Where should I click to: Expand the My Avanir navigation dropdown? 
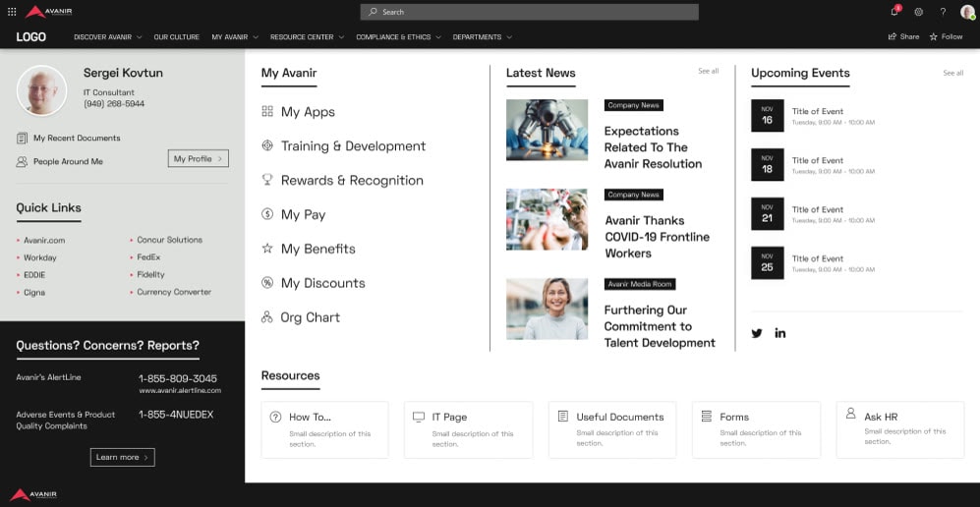(x=235, y=36)
